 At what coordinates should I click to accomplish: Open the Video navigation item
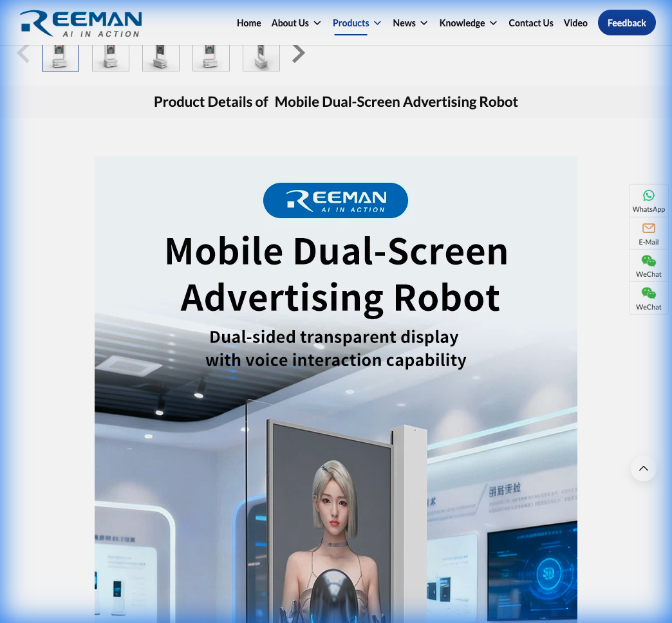click(x=575, y=23)
